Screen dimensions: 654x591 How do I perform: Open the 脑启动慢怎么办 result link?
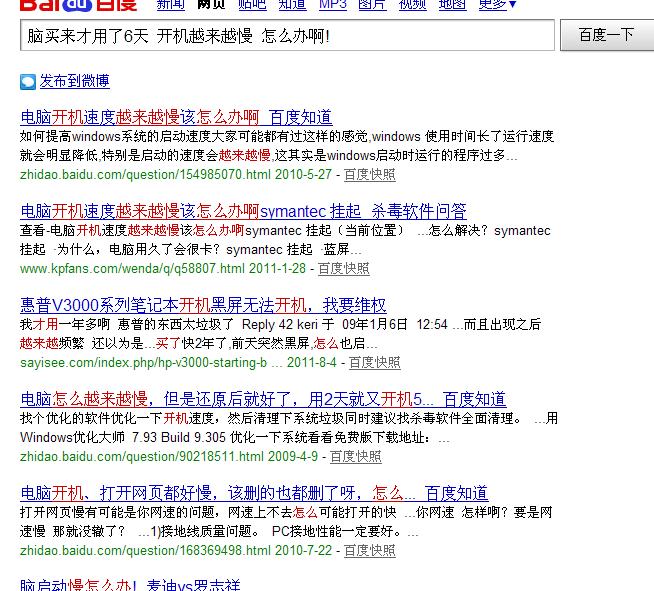click(130, 585)
